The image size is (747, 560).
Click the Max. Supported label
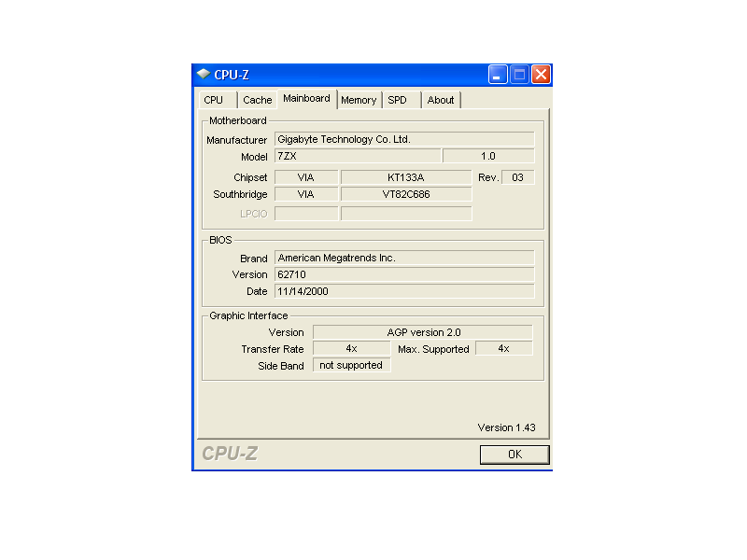(x=433, y=349)
